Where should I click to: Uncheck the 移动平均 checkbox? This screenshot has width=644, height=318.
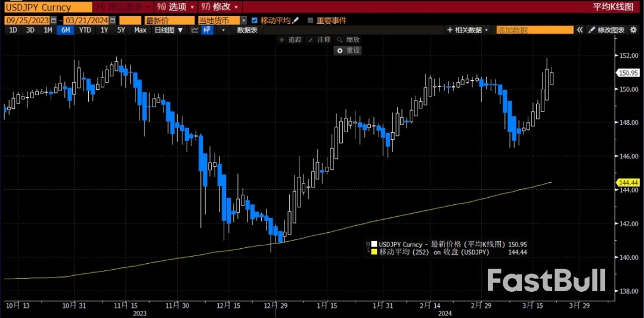(x=255, y=20)
